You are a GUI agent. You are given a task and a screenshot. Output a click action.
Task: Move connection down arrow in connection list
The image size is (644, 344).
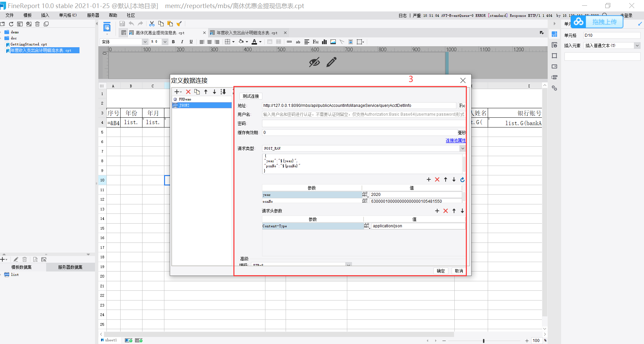[x=215, y=92]
